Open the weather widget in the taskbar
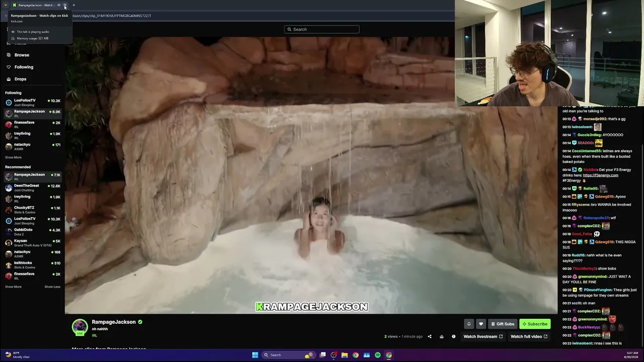Screen dimensions: 644x362 [18, 355]
